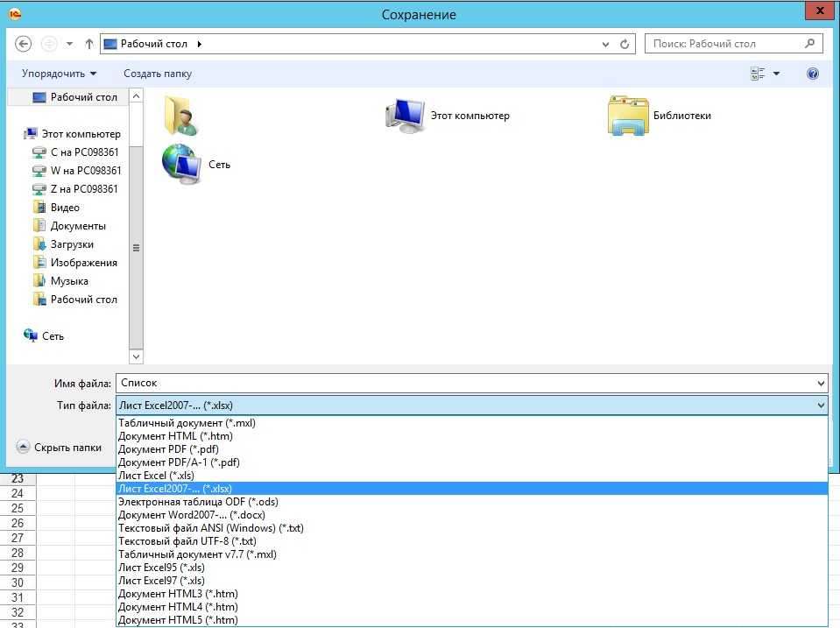Open the Этот компьютер icon in file pane
Image resolution: width=840 pixels, height=628 pixels.
(405, 116)
